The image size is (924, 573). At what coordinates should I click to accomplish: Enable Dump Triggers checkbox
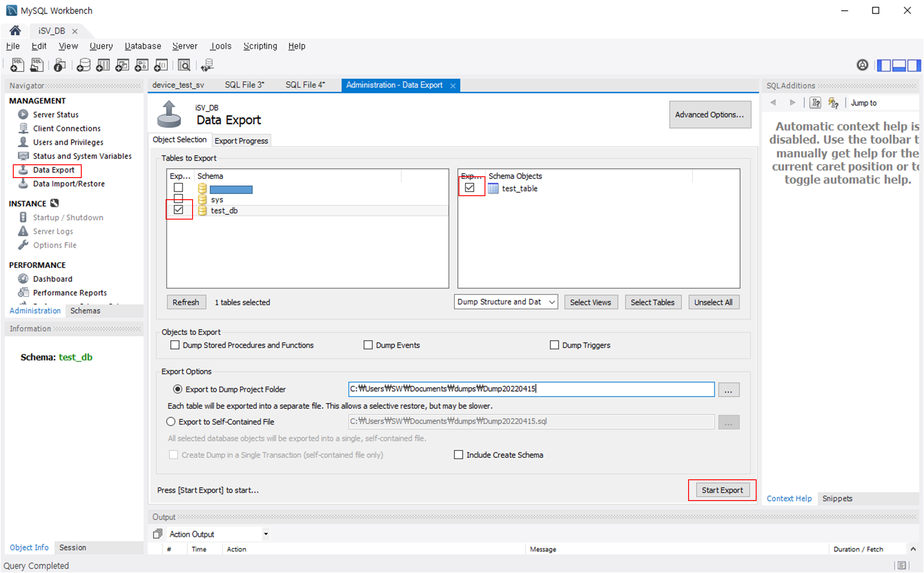point(554,345)
